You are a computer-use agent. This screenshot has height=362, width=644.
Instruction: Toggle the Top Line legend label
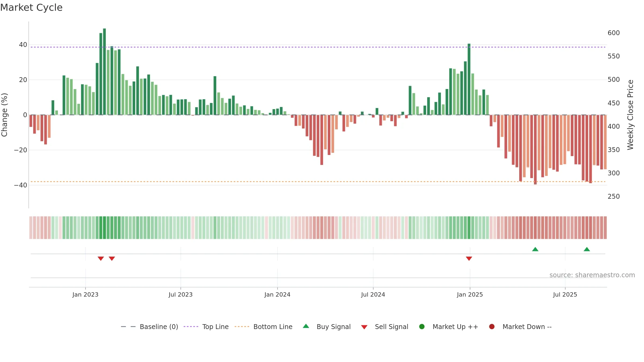click(215, 327)
